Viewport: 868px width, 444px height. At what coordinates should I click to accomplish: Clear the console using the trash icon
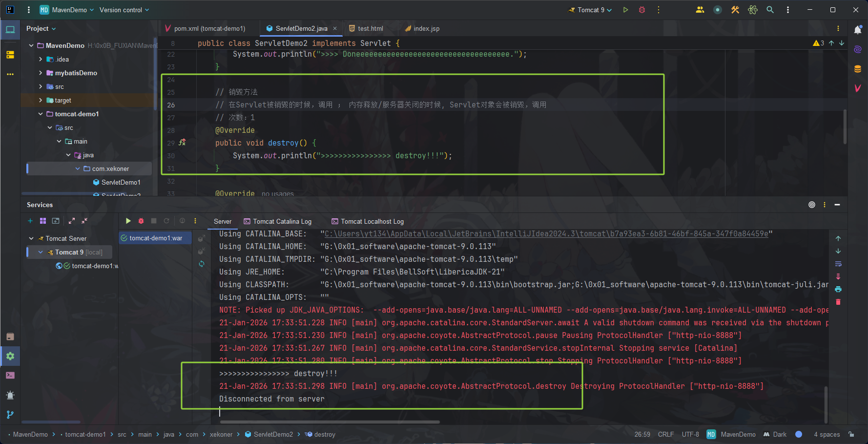point(838,302)
